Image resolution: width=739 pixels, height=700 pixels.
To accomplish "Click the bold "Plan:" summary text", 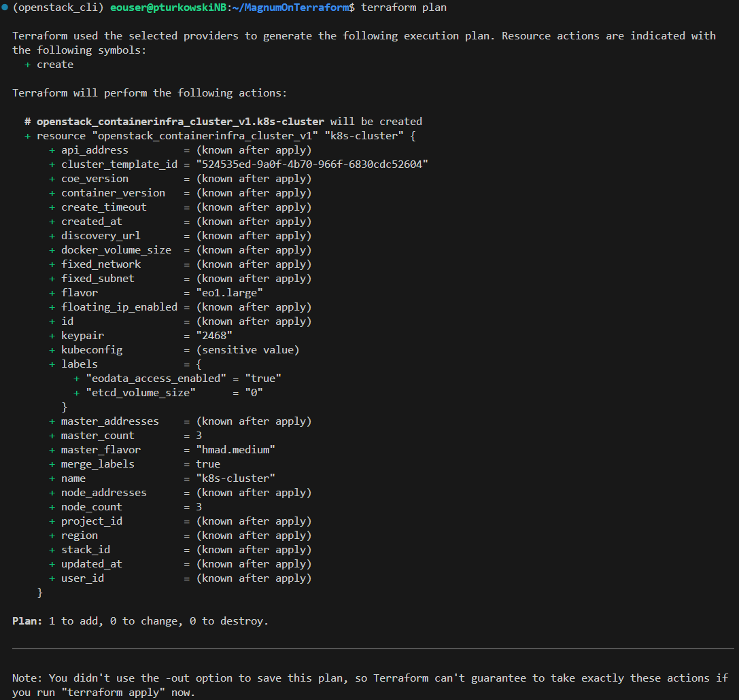I will (x=27, y=621).
